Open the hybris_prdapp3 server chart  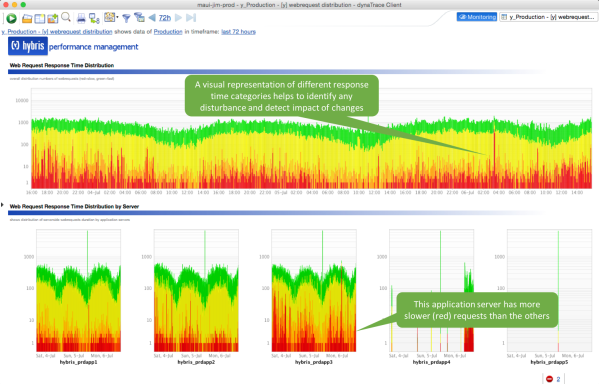pos(314,290)
